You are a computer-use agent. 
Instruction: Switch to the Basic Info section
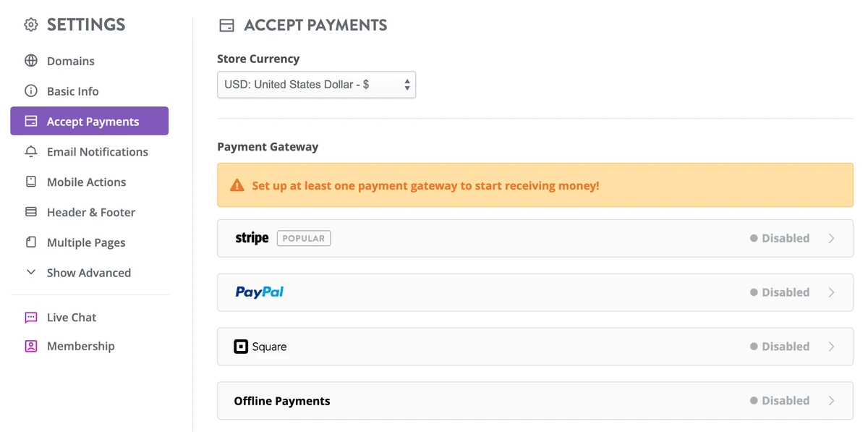(72, 91)
